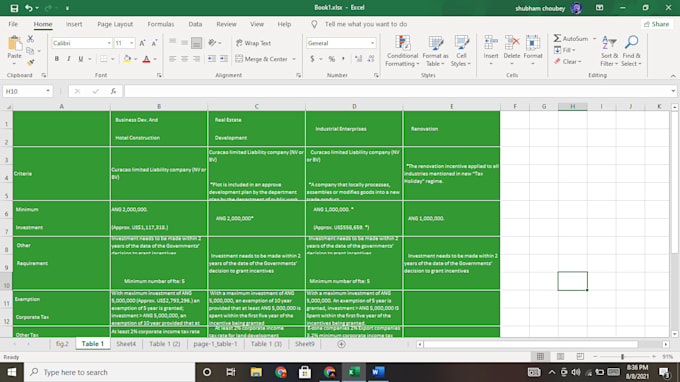Screen dimensions: 680x382
Task: Click the Save icon in the title bar
Action: 14,8
